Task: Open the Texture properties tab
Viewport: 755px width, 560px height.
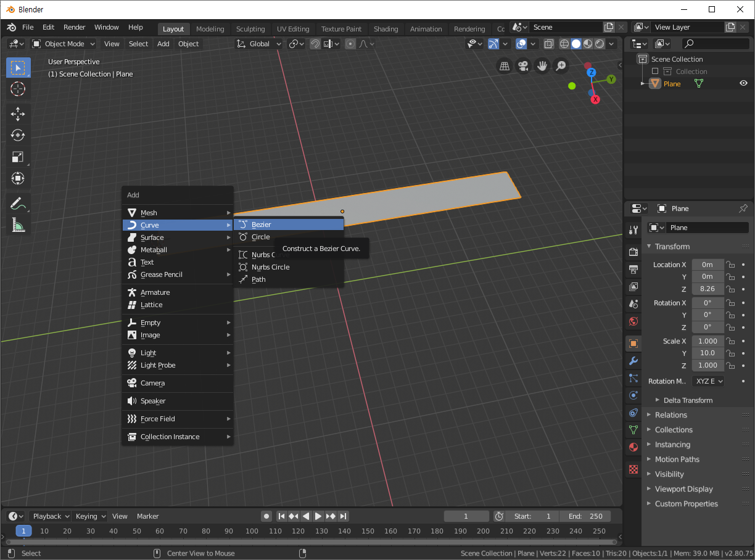Action: [x=633, y=469]
